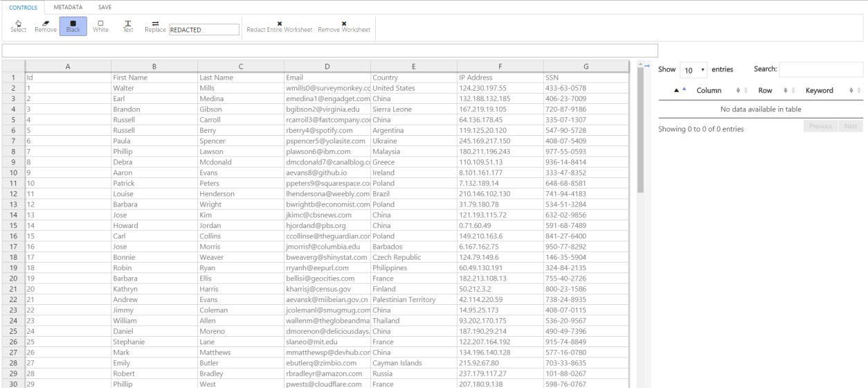
Task: Choose the Select tool
Action: pos(19,26)
